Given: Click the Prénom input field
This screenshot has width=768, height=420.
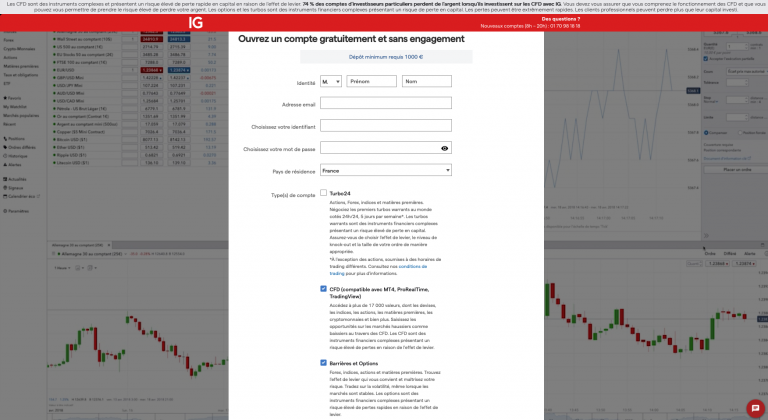Looking at the screenshot, I should (370, 82).
